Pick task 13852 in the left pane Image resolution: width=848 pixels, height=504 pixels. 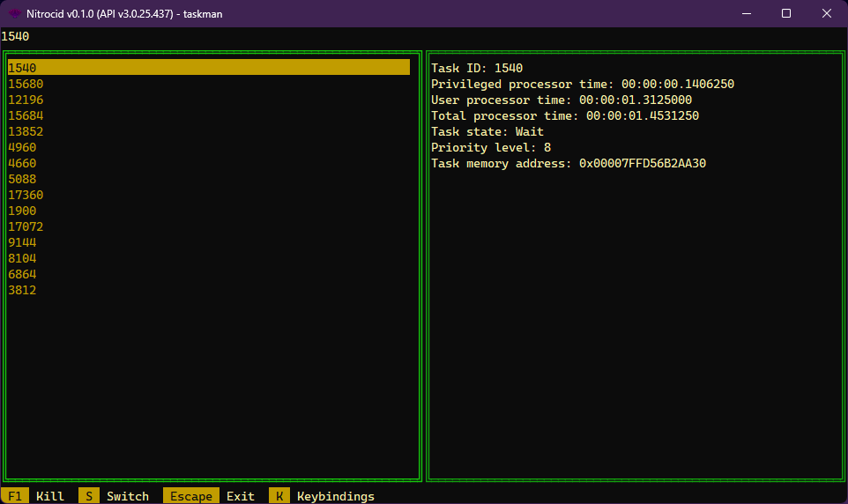pos(26,131)
